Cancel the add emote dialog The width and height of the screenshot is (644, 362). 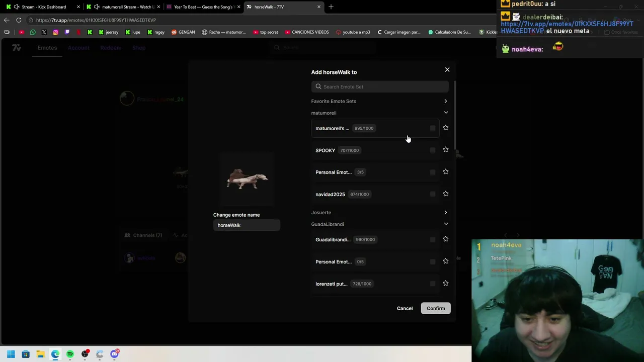[x=405, y=308]
